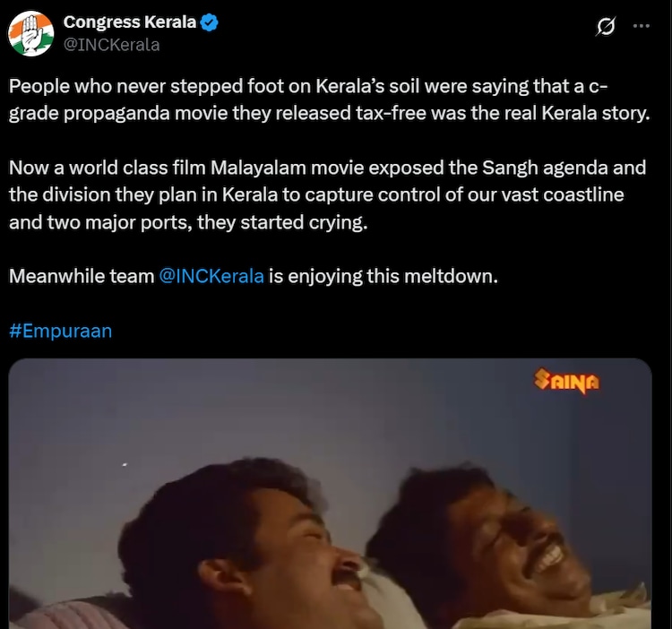The width and height of the screenshot is (672, 629).
Task: Click the blue verified badge
Action: pos(210,22)
